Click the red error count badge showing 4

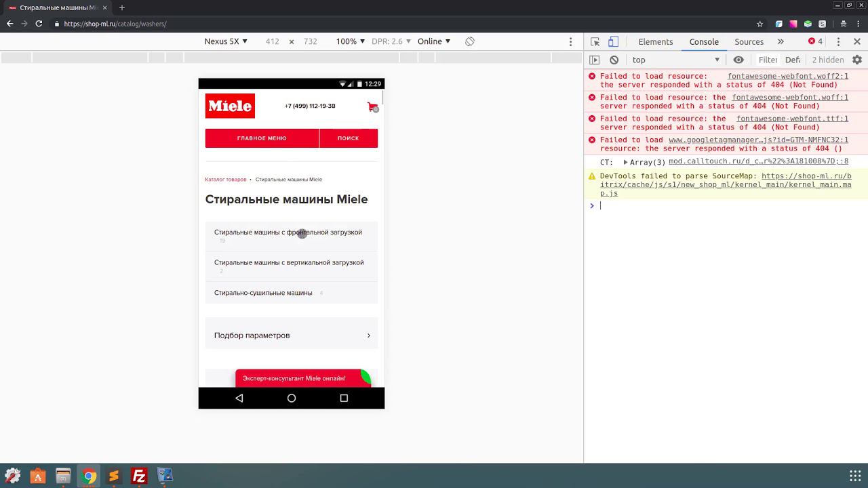[815, 41]
